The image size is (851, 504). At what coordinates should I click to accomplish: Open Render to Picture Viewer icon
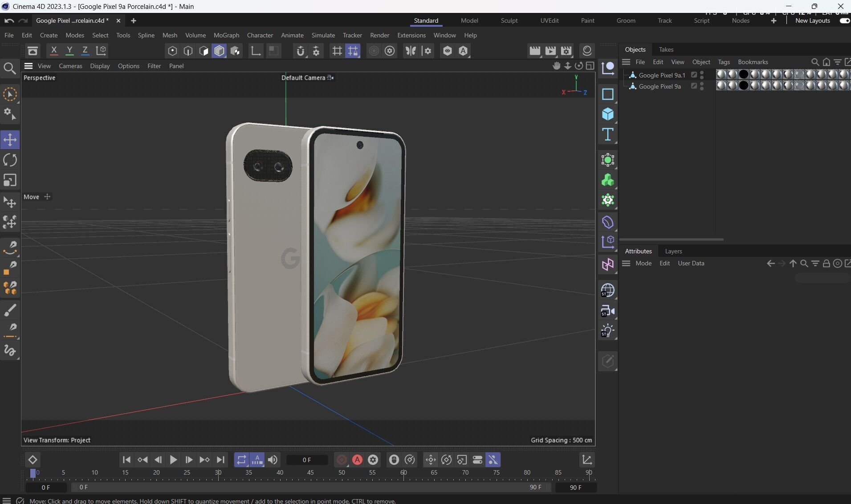tap(550, 51)
